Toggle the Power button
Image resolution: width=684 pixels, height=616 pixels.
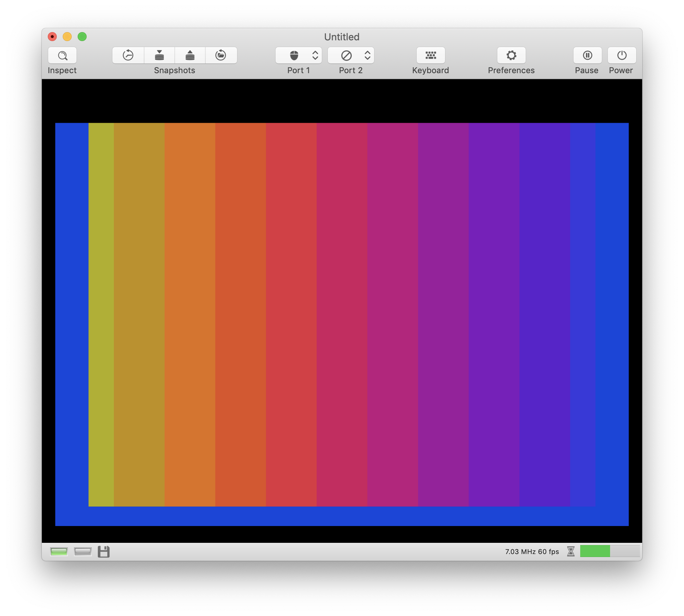622,55
